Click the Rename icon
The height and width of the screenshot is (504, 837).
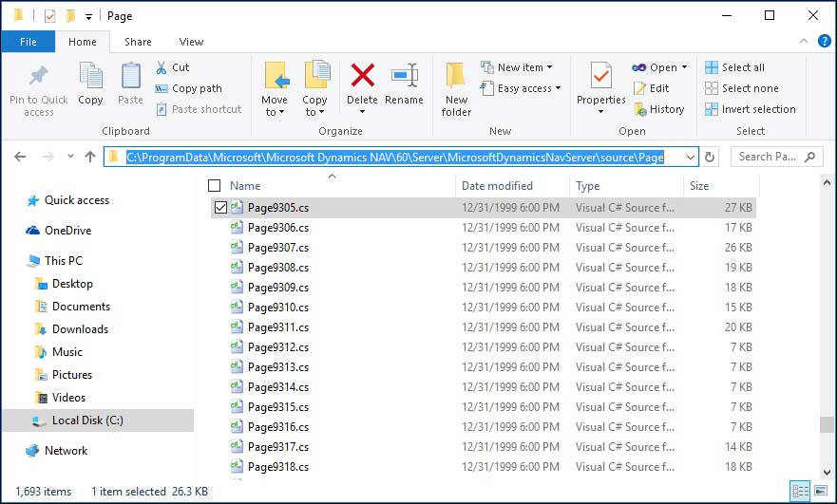pyautogui.click(x=404, y=75)
